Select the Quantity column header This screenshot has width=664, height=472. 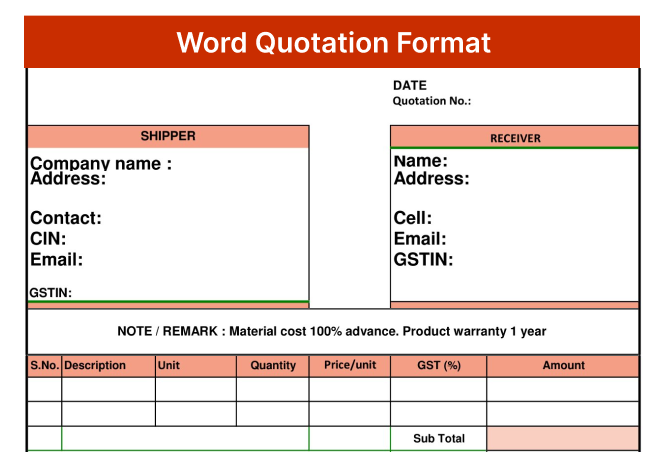(273, 366)
